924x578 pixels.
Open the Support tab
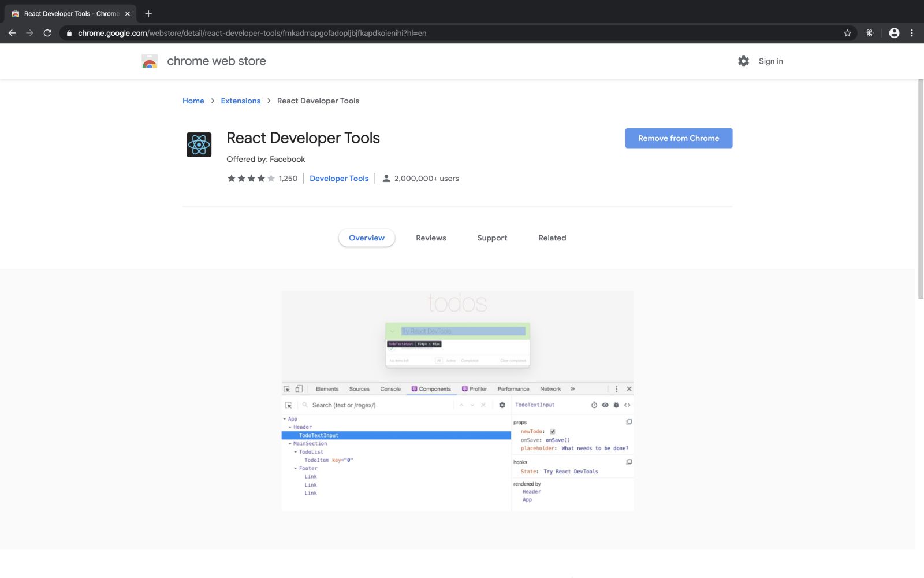(492, 238)
